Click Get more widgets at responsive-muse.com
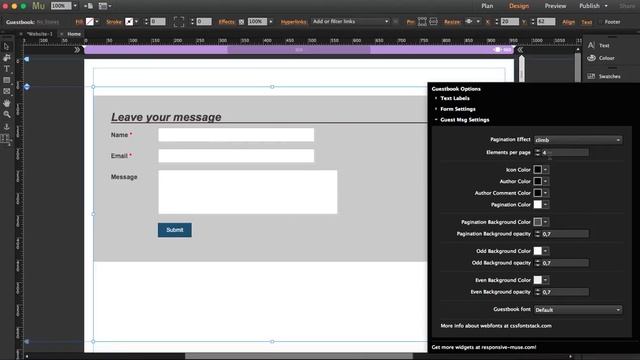Screen dimensions: 640x360 click(x=484, y=347)
